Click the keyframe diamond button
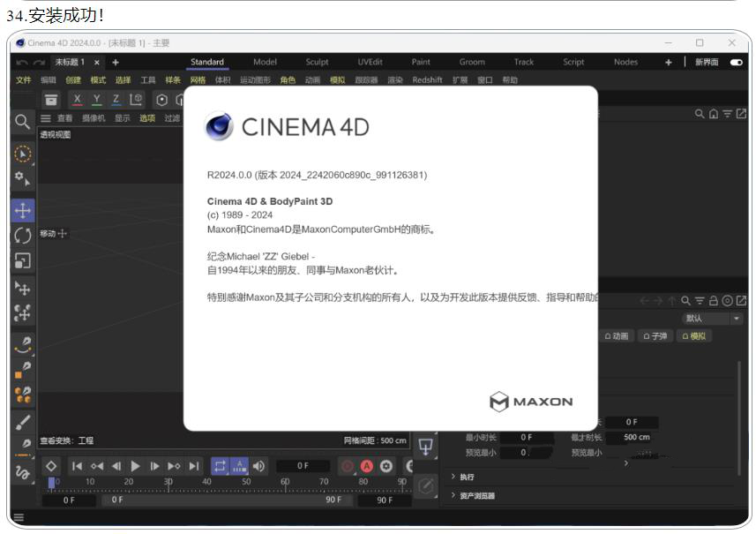This screenshot has width=756, height=534. (x=50, y=466)
